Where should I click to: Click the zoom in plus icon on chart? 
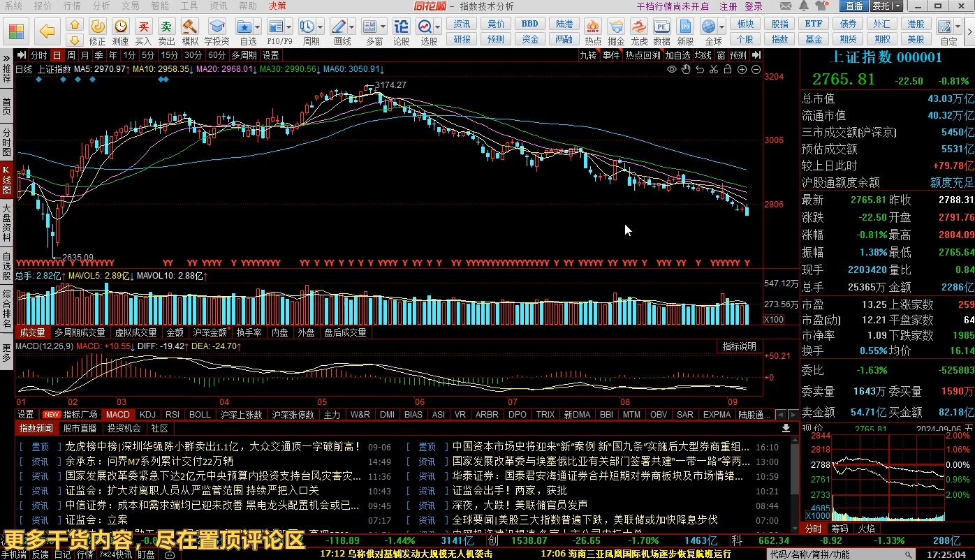pos(742,69)
